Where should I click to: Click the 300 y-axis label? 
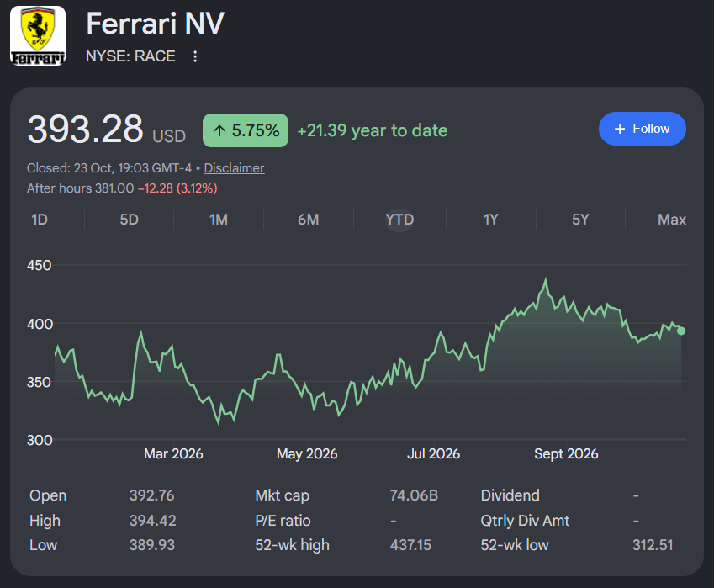pyautogui.click(x=40, y=440)
